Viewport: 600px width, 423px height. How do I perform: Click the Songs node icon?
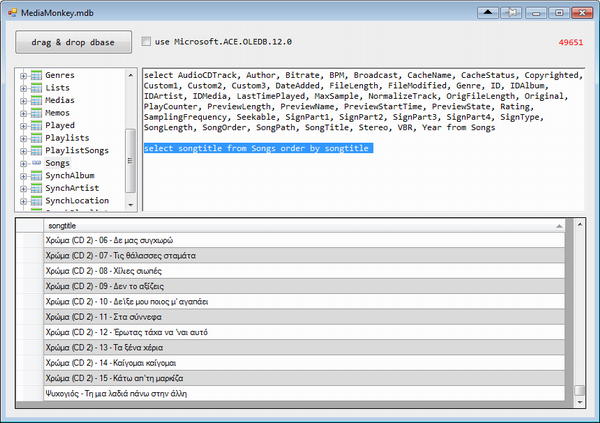[36, 163]
